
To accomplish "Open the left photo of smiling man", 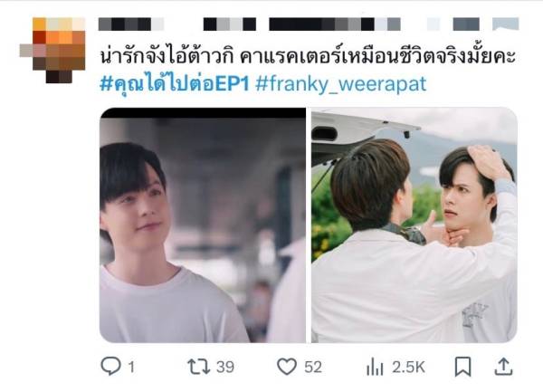I will click(x=203, y=225).
